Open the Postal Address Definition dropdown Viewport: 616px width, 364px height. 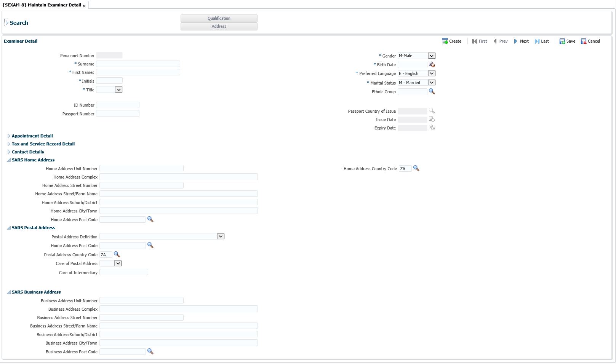[221, 236]
